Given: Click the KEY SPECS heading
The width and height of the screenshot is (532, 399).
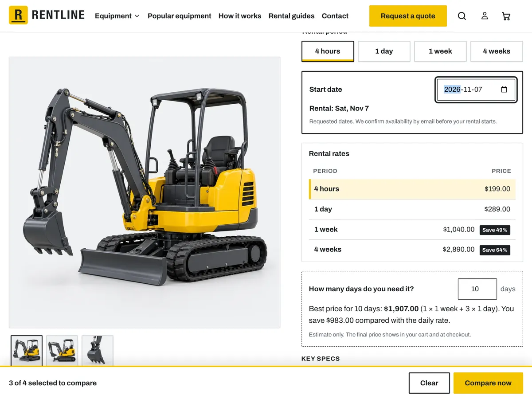Looking at the screenshot, I should 321,359.
